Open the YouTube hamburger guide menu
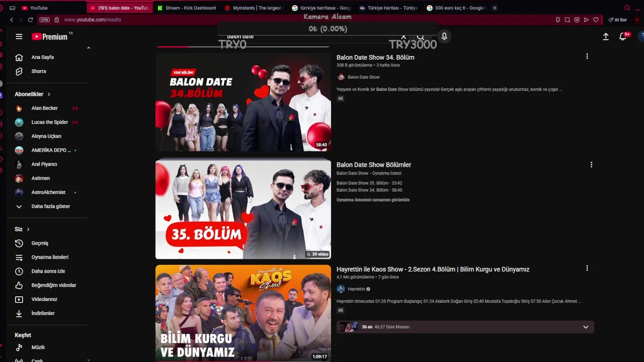This screenshot has height=362, width=644. 19,36
